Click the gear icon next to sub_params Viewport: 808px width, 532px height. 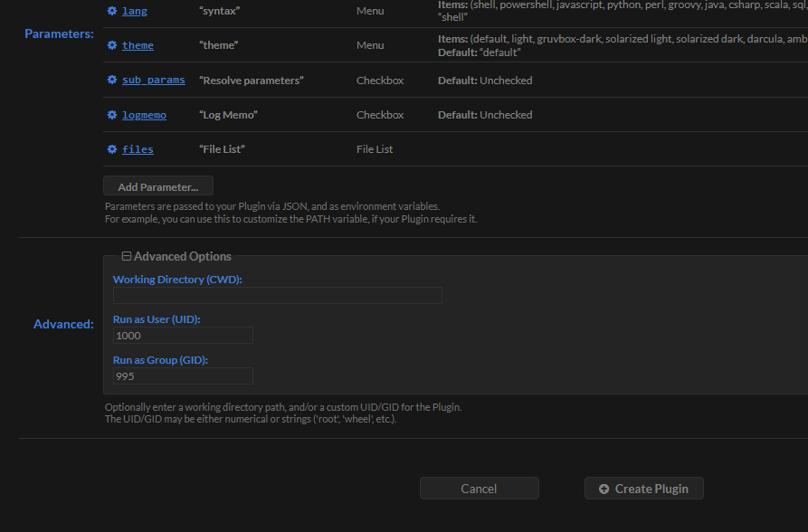pos(112,80)
